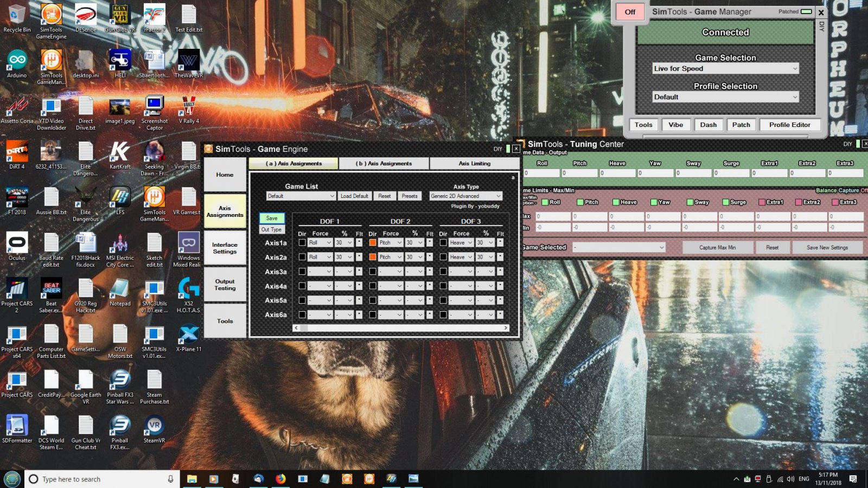Open File Explorer from the taskbar
The height and width of the screenshot is (488, 868).
click(x=192, y=479)
